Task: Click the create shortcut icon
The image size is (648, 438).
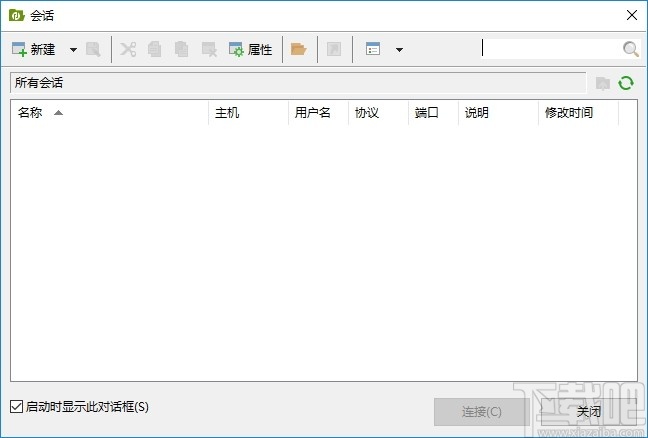Action: click(334, 49)
